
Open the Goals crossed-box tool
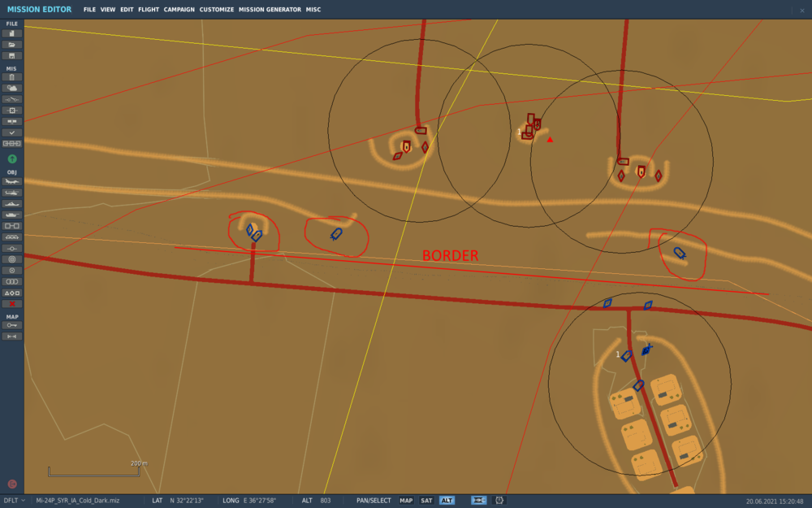tap(12, 111)
